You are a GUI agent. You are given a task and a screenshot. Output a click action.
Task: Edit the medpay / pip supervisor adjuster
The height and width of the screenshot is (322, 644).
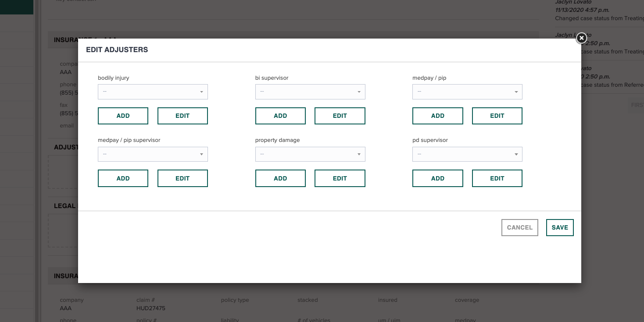[x=182, y=178]
